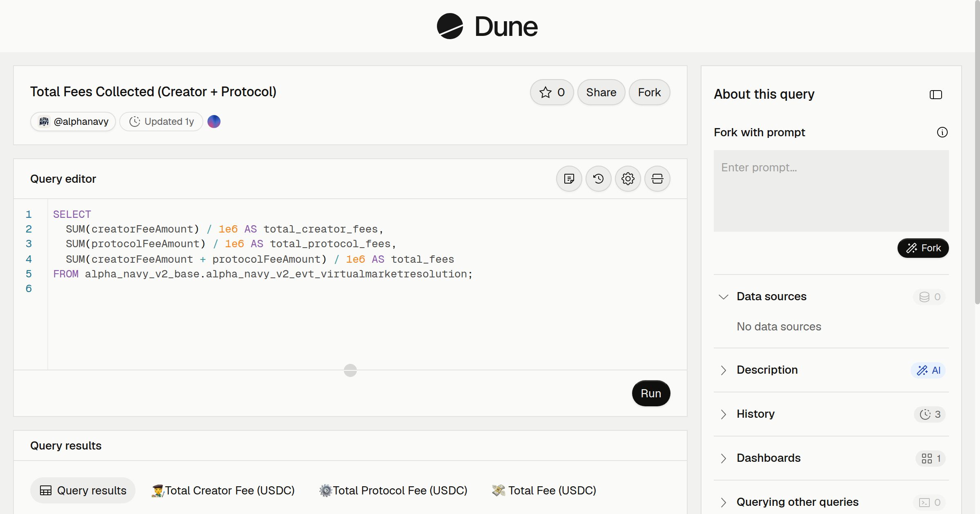
Task: Focus the Enter prompt text area
Action: [831, 191]
